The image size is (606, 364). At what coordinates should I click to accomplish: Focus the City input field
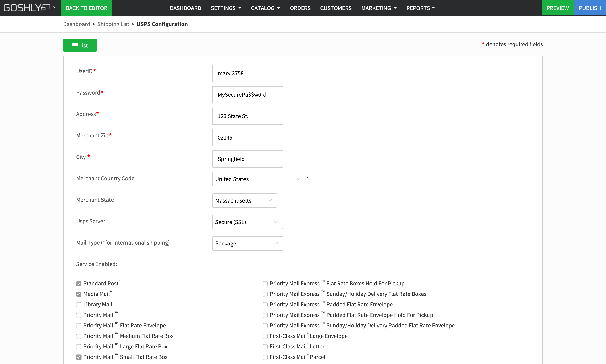[x=247, y=159]
